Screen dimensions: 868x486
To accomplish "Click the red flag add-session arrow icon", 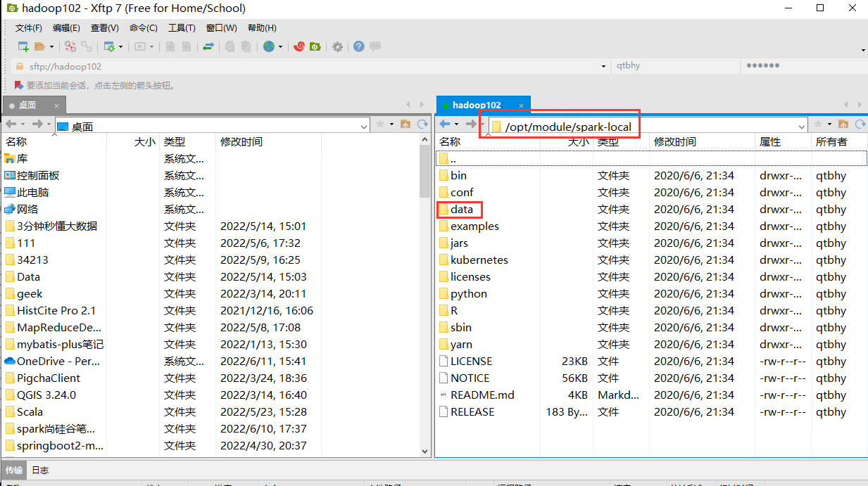I will [x=19, y=85].
